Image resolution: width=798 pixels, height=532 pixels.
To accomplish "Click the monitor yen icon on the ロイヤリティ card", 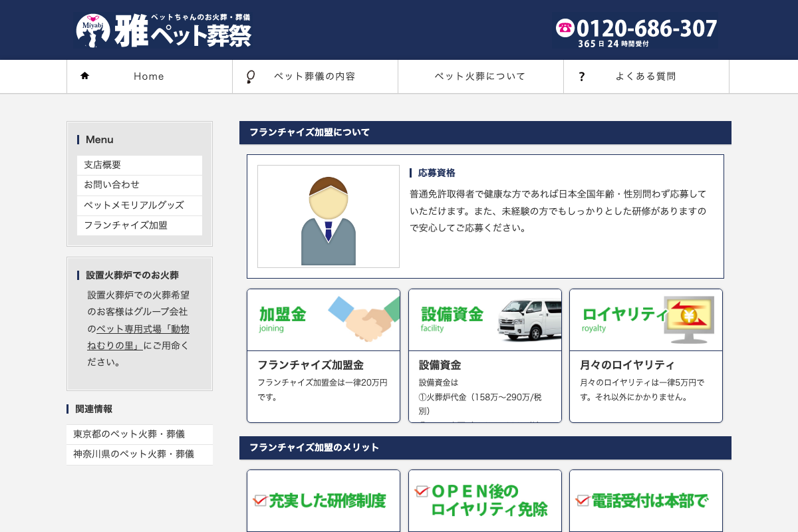I will pos(688,319).
